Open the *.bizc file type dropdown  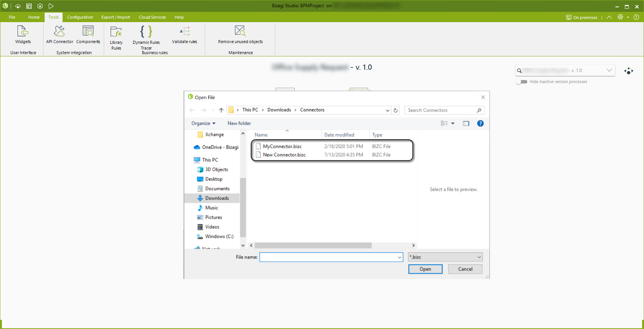click(x=445, y=257)
